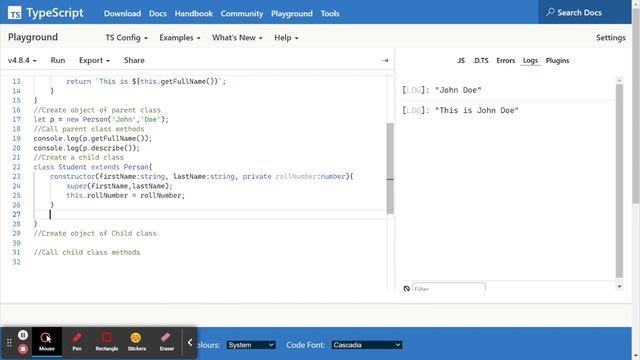Click the 'Call child class methods' comment
Viewport: 640px width, 360px height.
click(x=87, y=252)
